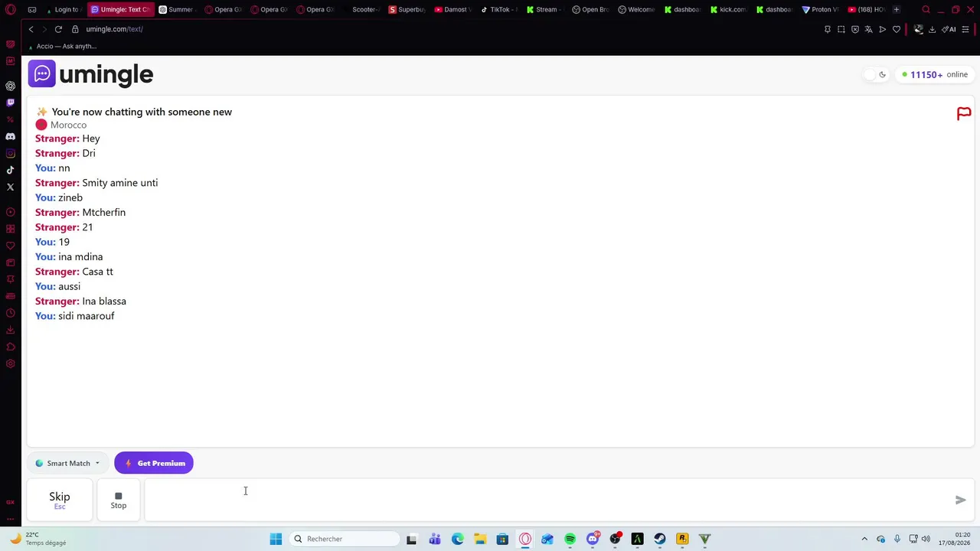980x551 pixels.
Task: Expand the Smart Match dropdown
Action: click(67, 463)
